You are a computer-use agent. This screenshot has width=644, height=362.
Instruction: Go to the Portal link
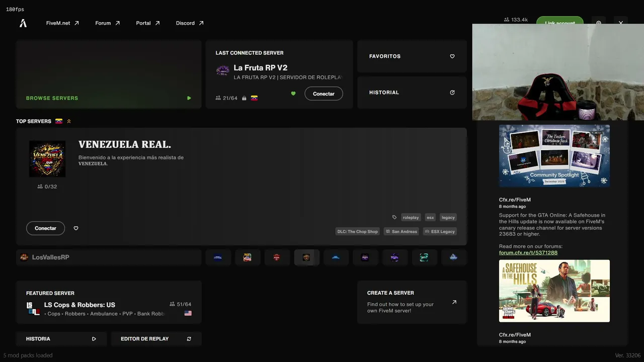point(148,23)
